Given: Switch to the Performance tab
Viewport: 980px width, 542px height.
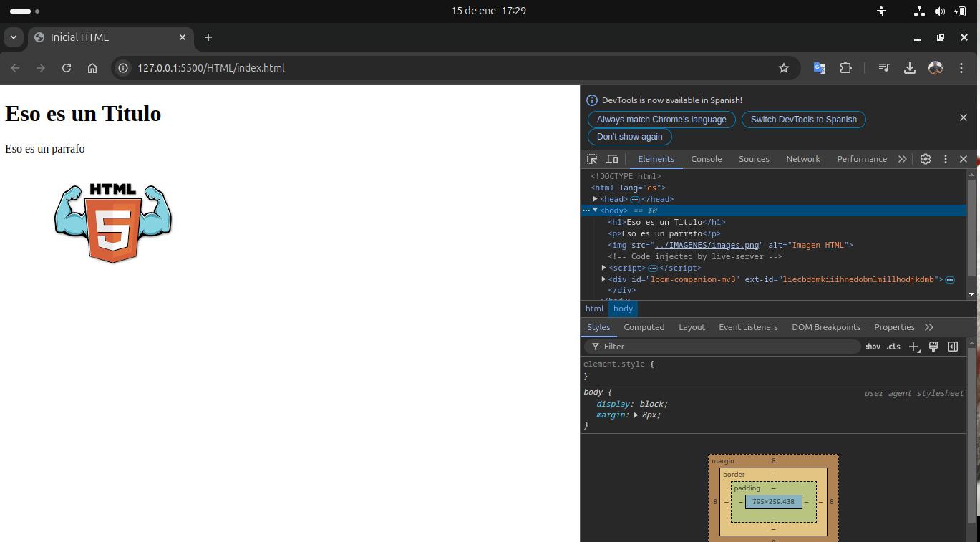Looking at the screenshot, I should click(x=862, y=159).
